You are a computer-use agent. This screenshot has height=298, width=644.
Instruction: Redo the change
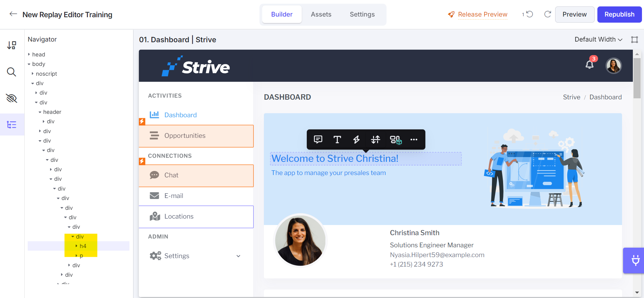[548, 14]
